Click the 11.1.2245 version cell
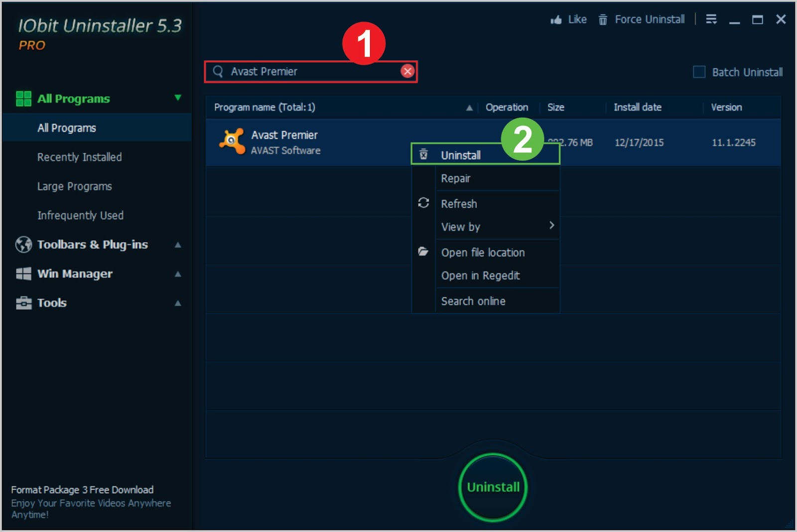This screenshot has height=532, width=797. pyautogui.click(x=733, y=142)
